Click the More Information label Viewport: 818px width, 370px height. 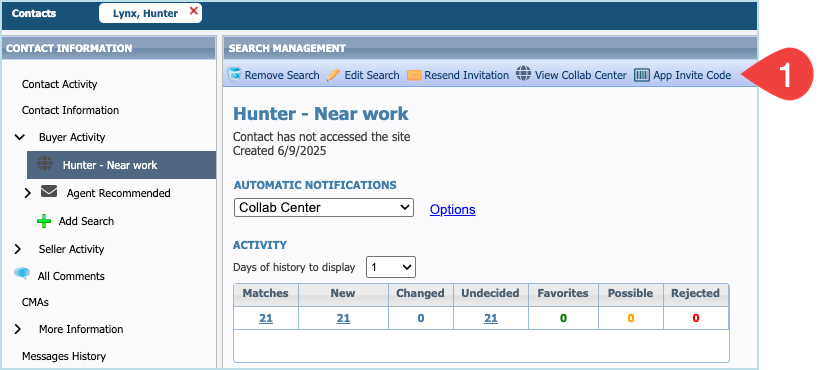coord(81,329)
